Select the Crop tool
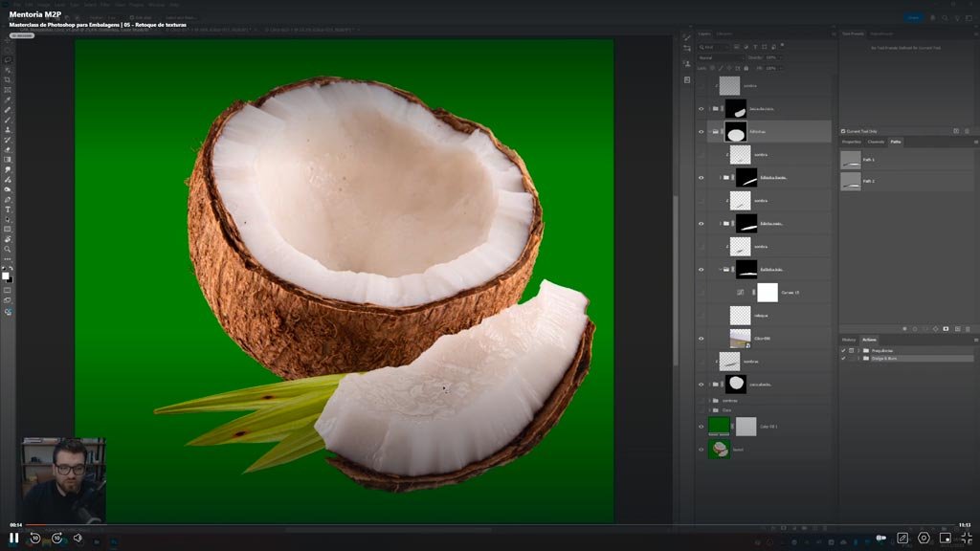 pyautogui.click(x=8, y=79)
